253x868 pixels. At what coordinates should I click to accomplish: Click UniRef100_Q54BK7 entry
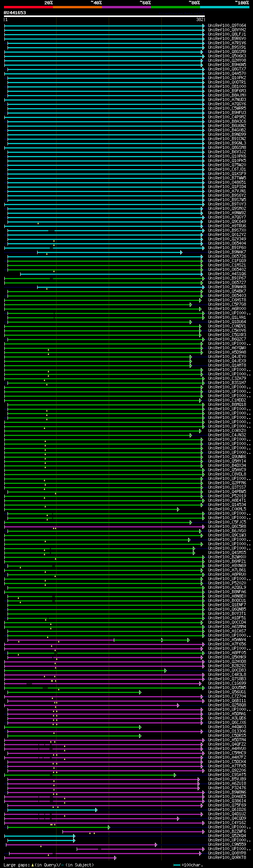click(x=227, y=291)
